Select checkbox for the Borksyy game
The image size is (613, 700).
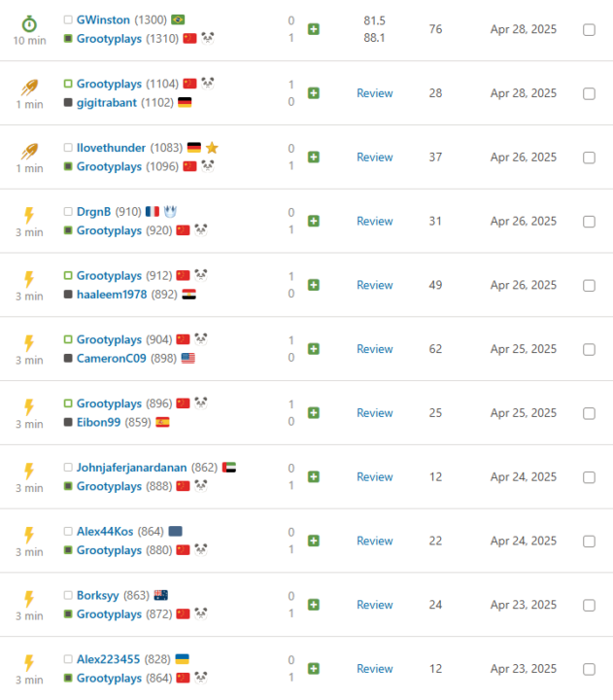click(x=589, y=605)
